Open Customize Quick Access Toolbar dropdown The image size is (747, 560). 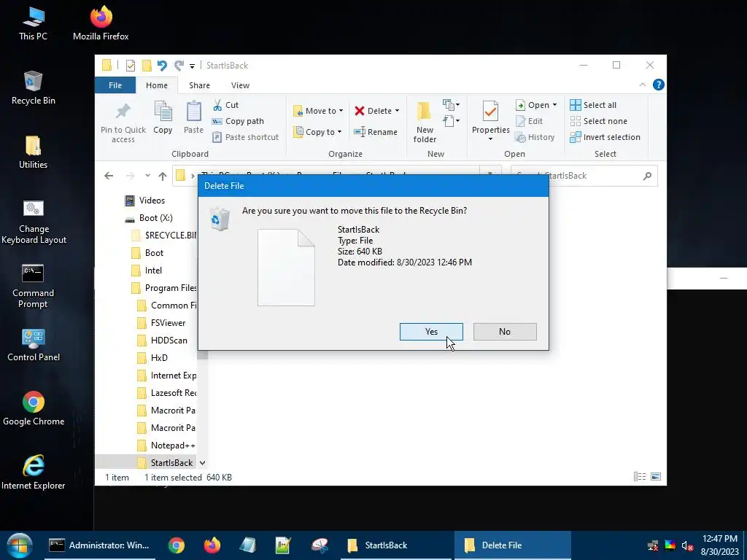pyautogui.click(x=192, y=66)
